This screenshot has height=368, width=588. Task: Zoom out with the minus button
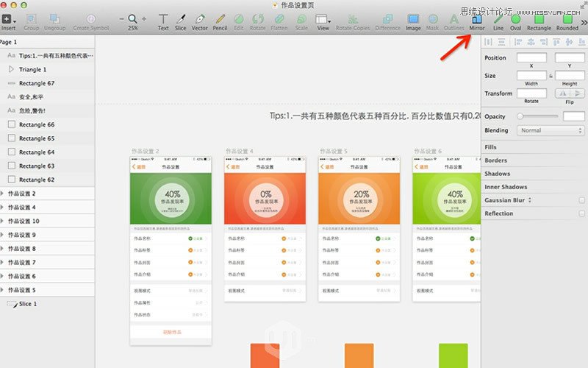pyautogui.click(x=121, y=19)
